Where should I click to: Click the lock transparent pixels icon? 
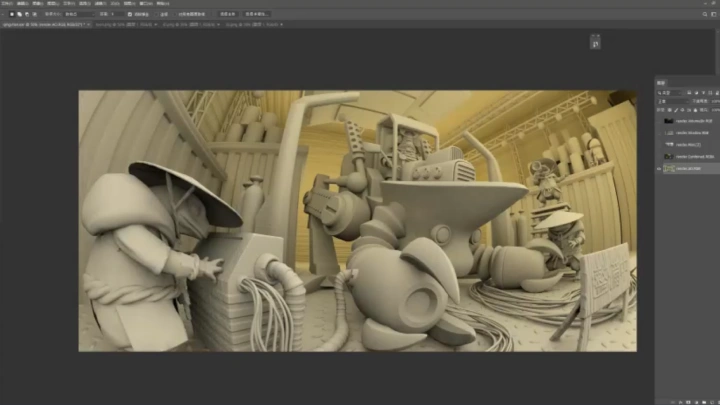(669, 110)
